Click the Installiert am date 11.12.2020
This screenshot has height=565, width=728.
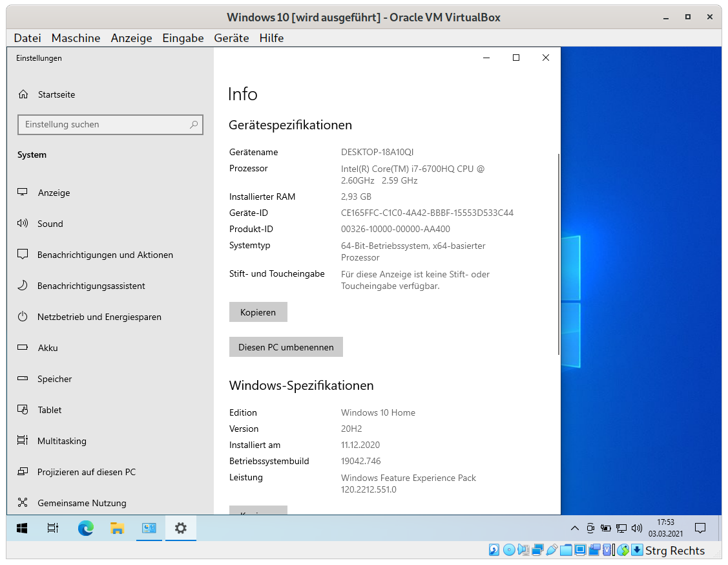click(x=360, y=445)
